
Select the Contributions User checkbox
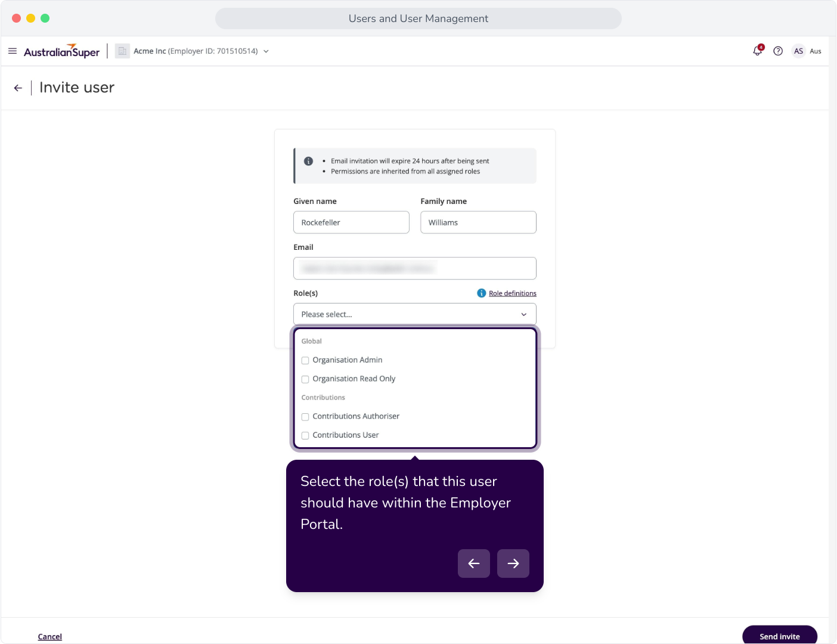(305, 436)
